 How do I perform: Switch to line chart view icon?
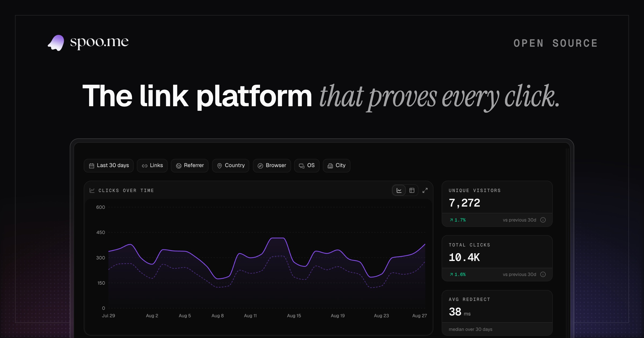tap(399, 190)
